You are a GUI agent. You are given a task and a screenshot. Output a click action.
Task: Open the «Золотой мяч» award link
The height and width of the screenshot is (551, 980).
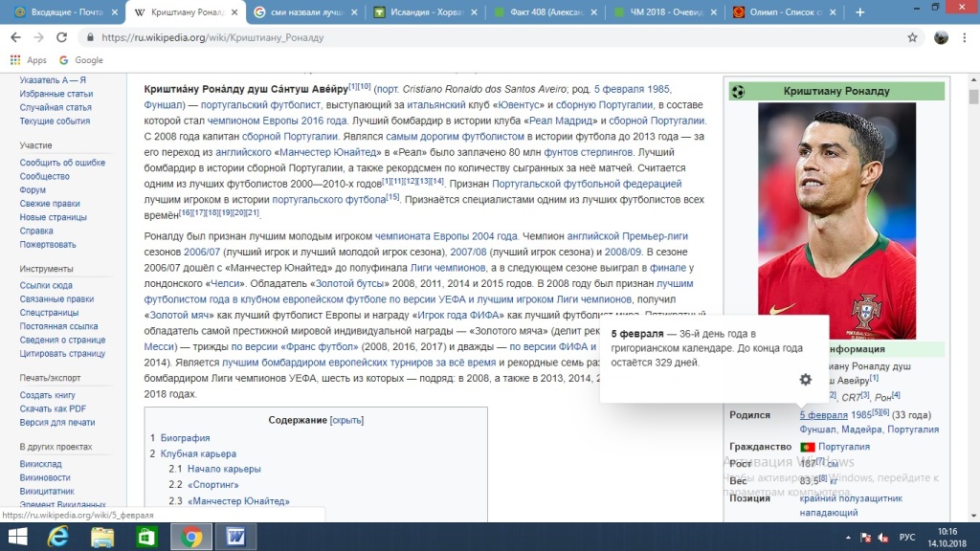(x=180, y=315)
